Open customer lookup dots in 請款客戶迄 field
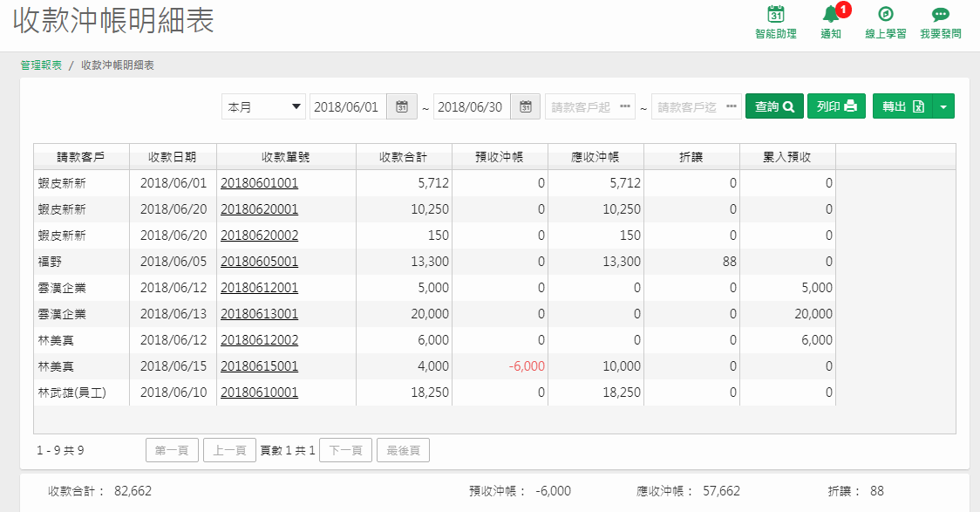The height and width of the screenshot is (512, 980). [x=732, y=106]
